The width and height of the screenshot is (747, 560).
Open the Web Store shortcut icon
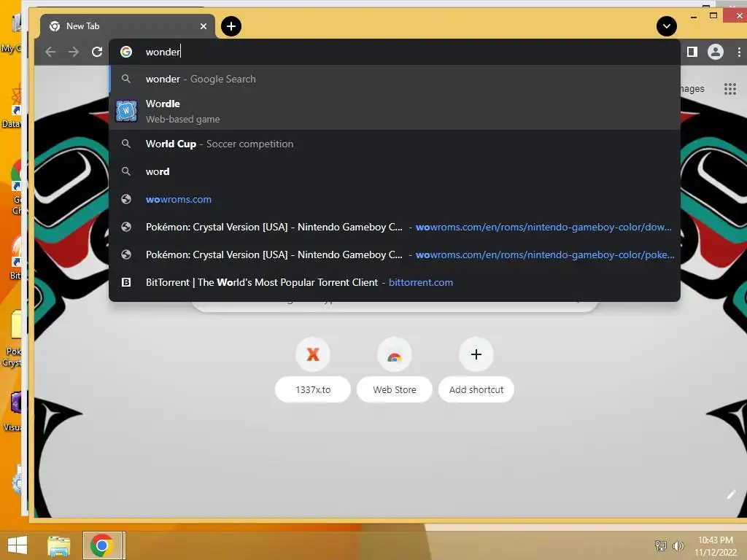click(395, 355)
